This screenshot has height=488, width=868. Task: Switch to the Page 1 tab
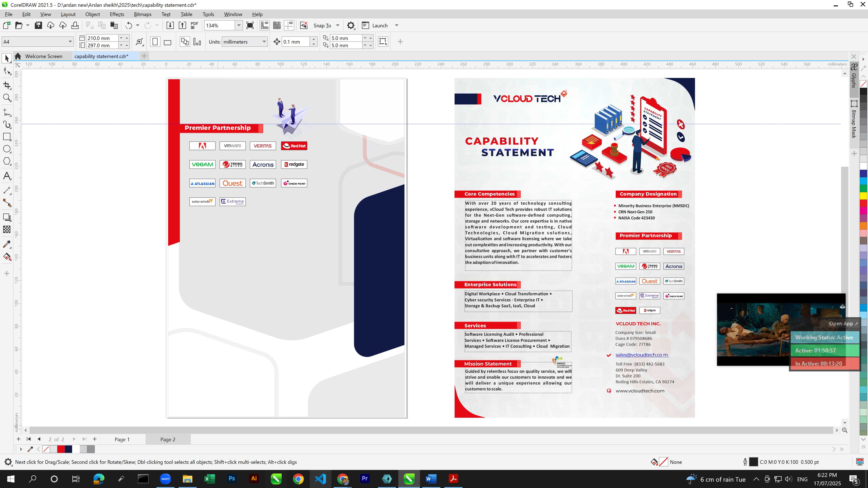tap(122, 439)
